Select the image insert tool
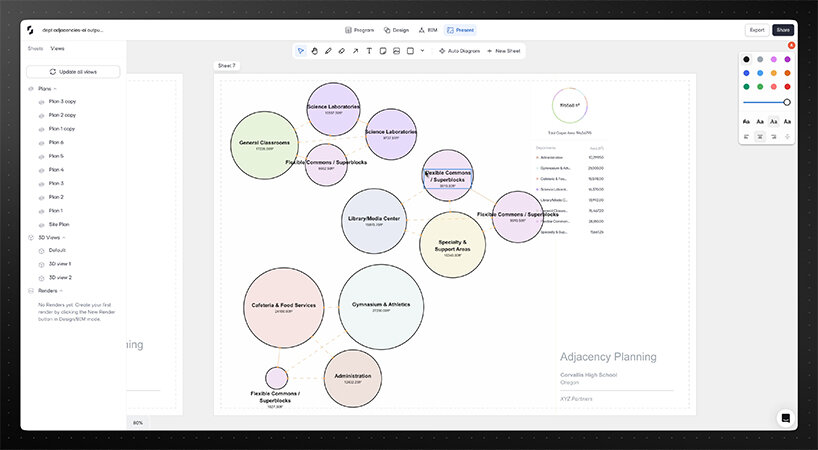This screenshot has height=450, width=818. 397,50
